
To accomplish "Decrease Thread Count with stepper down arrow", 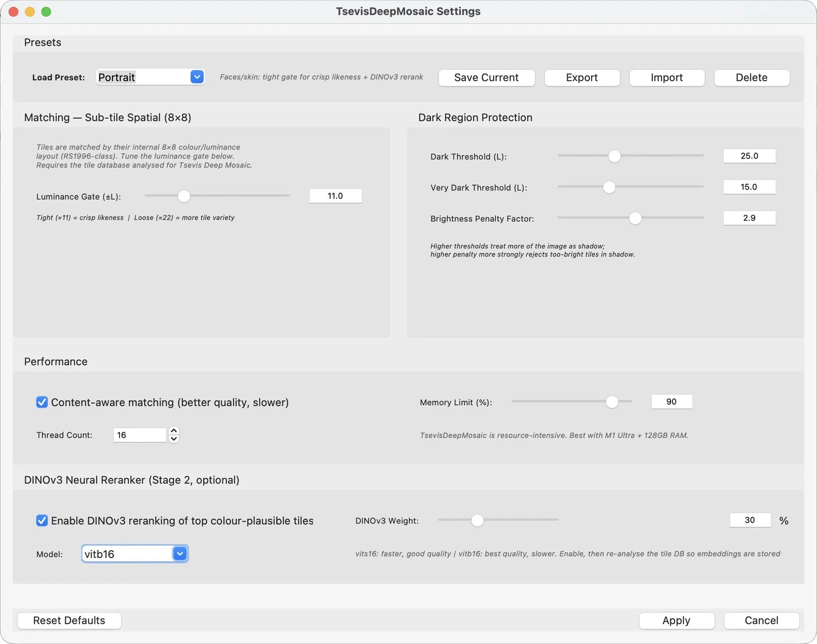I will coord(174,439).
